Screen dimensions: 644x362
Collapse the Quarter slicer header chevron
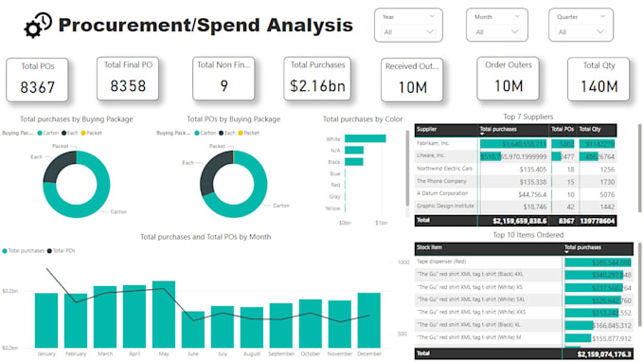tap(602, 16)
